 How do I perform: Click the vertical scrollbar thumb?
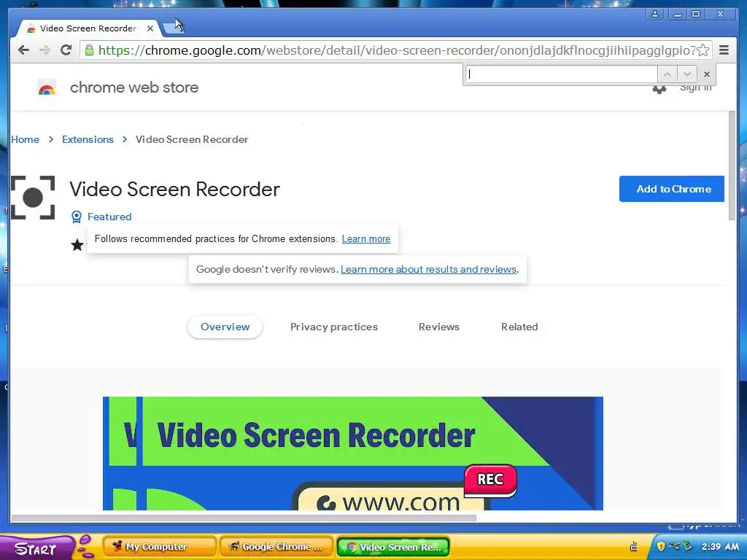click(732, 166)
